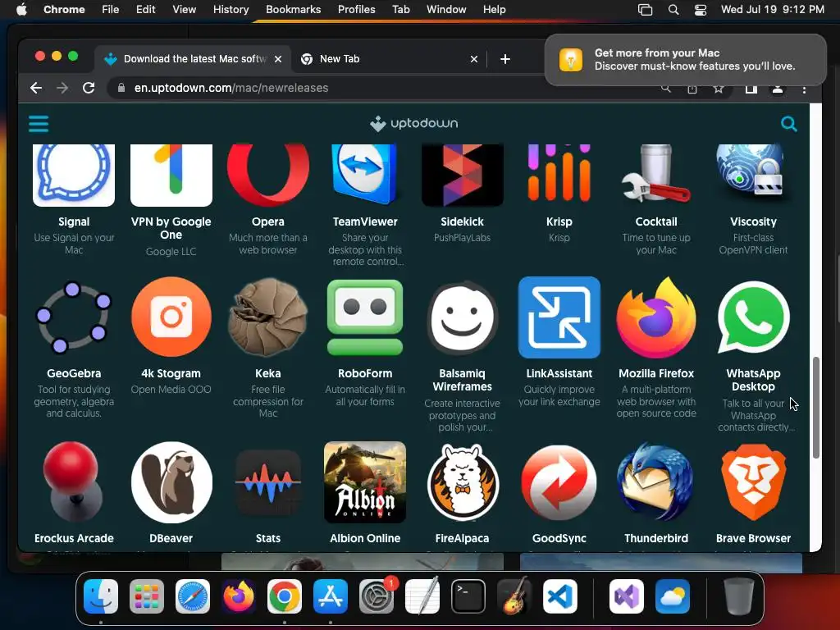Open the Thunderbird app icon
This screenshot has width=840, height=630.
656,482
